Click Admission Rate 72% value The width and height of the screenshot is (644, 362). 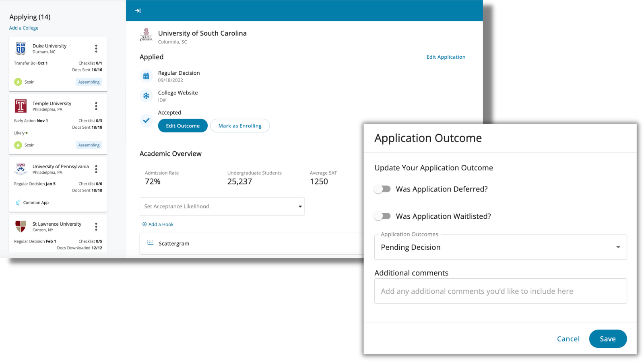(153, 182)
